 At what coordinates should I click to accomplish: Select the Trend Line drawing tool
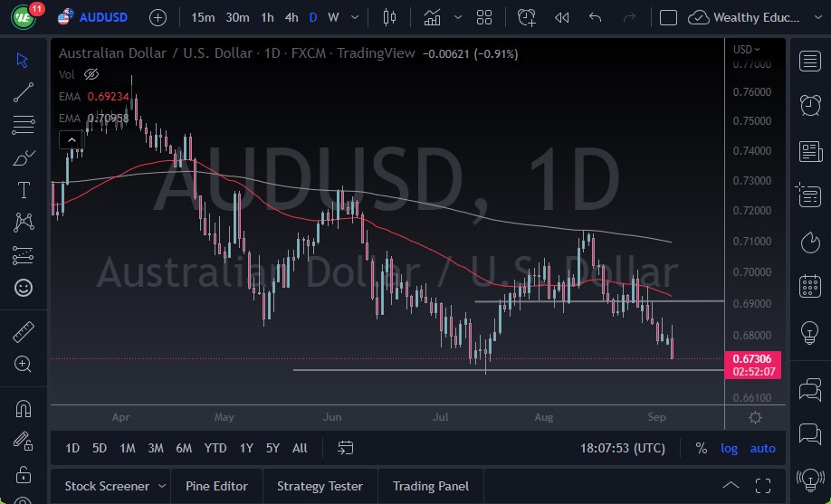click(24, 91)
